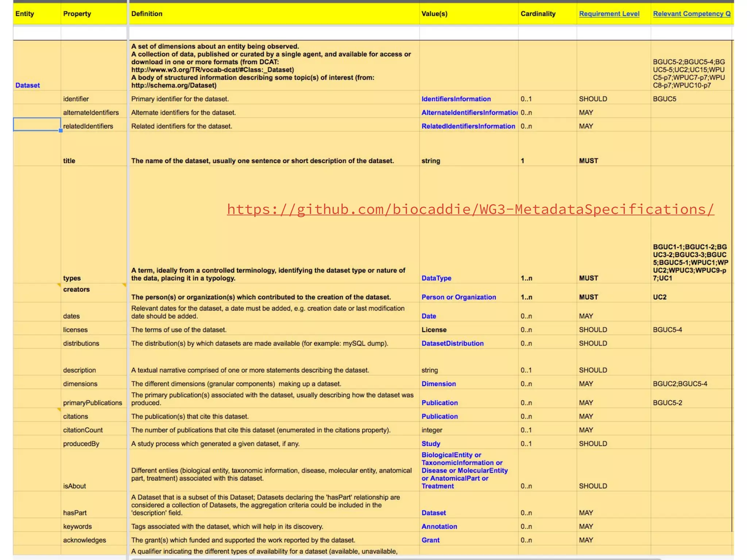The image size is (747, 560).
Task: Select the 'dimensions' property cell
Action: point(94,382)
